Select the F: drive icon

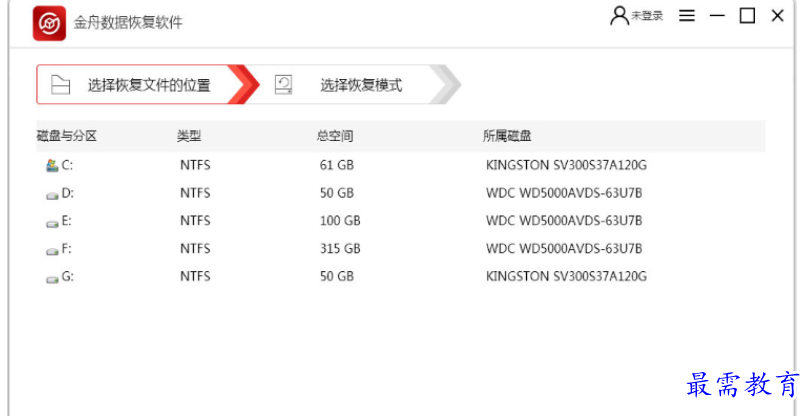point(52,251)
